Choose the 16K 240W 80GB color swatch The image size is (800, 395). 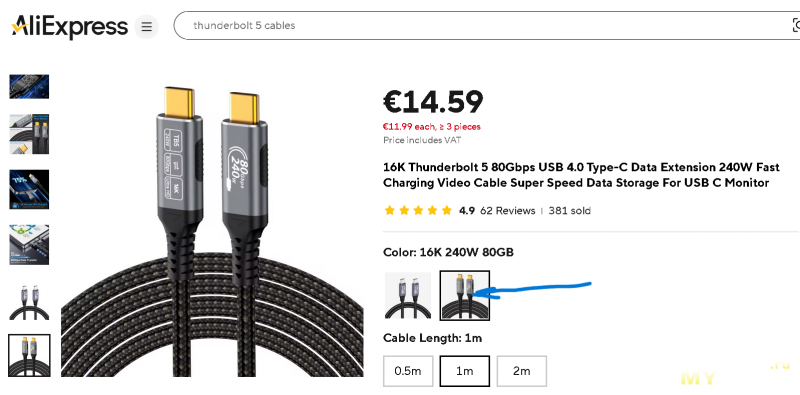pos(465,295)
